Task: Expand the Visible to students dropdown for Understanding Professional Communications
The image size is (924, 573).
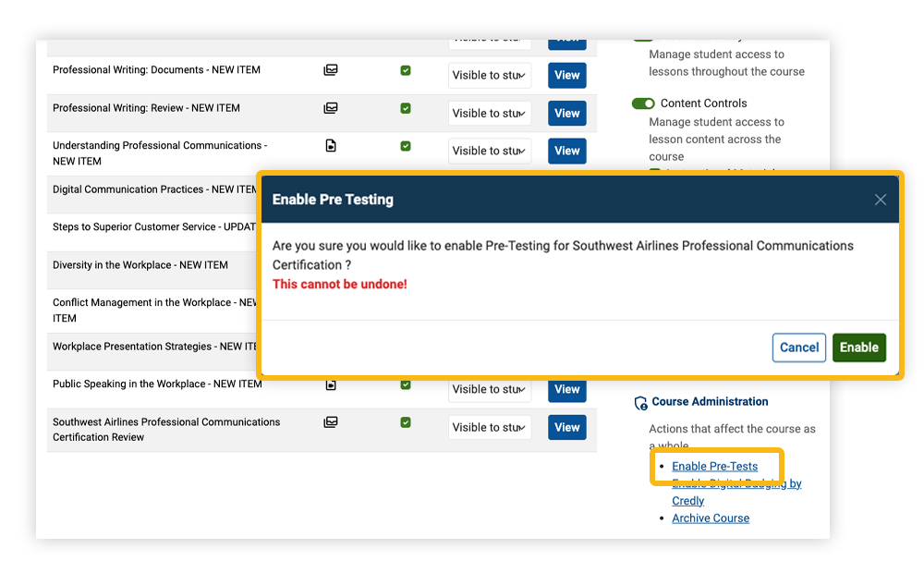Action: (x=490, y=150)
